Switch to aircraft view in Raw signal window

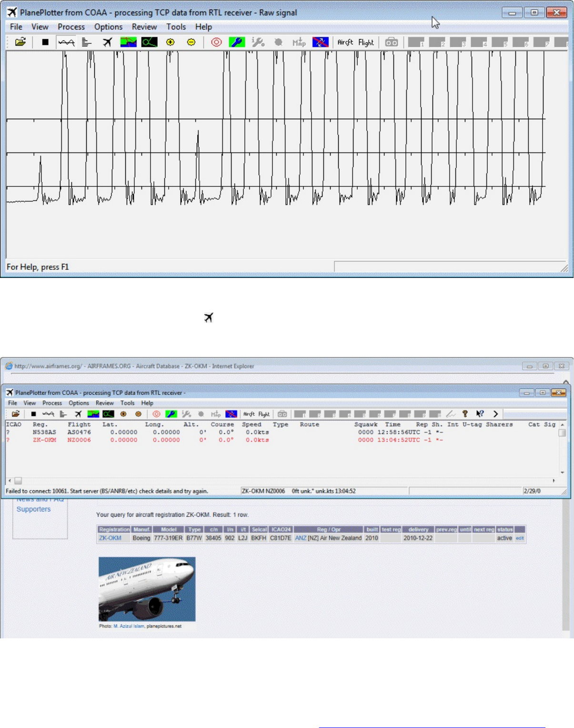click(x=108, y=42)
